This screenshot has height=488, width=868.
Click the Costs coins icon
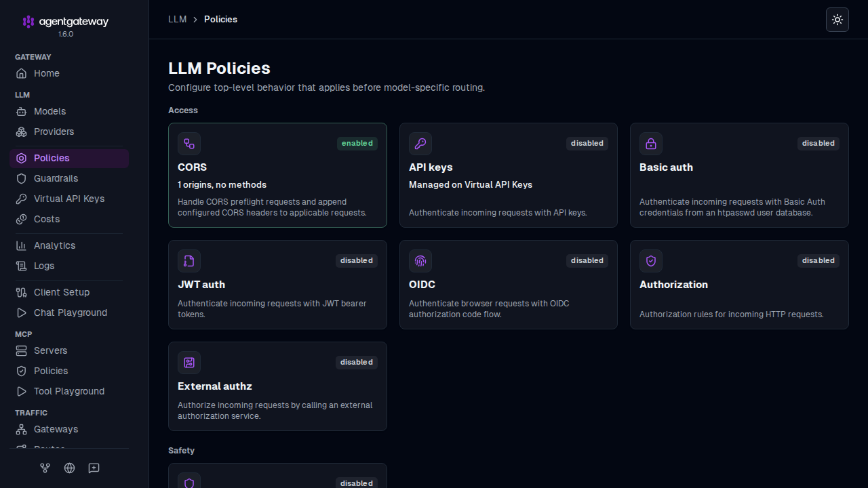click(x=21, y=219)
